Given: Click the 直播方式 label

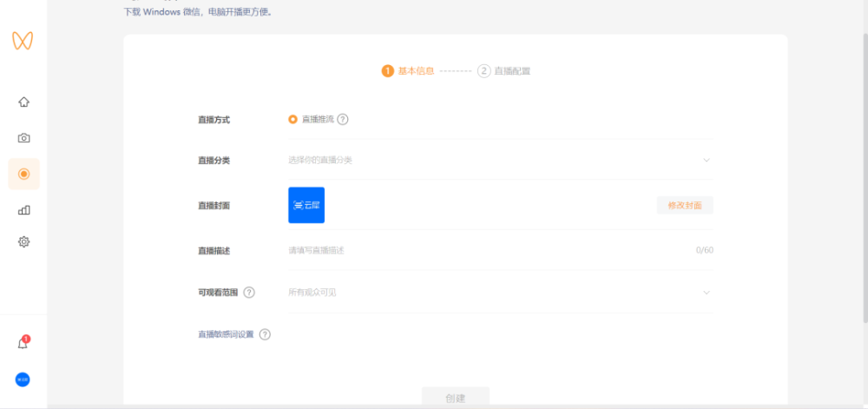Looking at the screenshot, I should [214, 119].
